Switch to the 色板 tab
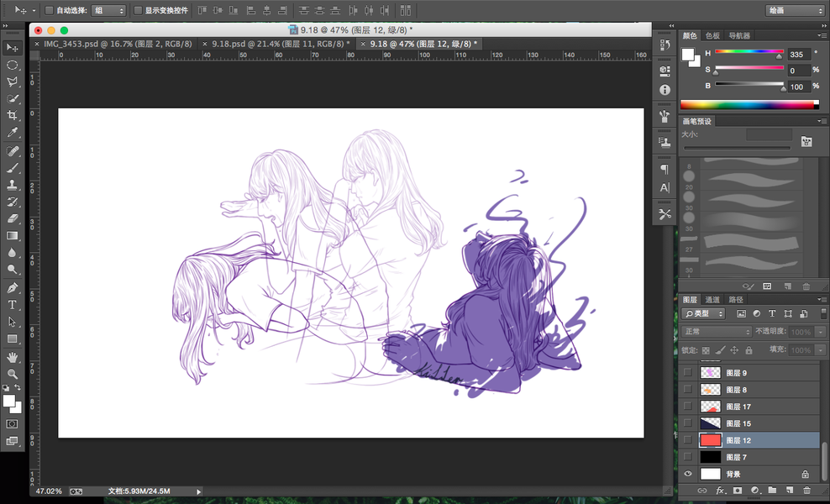Image resolution: width=830 pixels, height=504 pixels. (712, 35)
